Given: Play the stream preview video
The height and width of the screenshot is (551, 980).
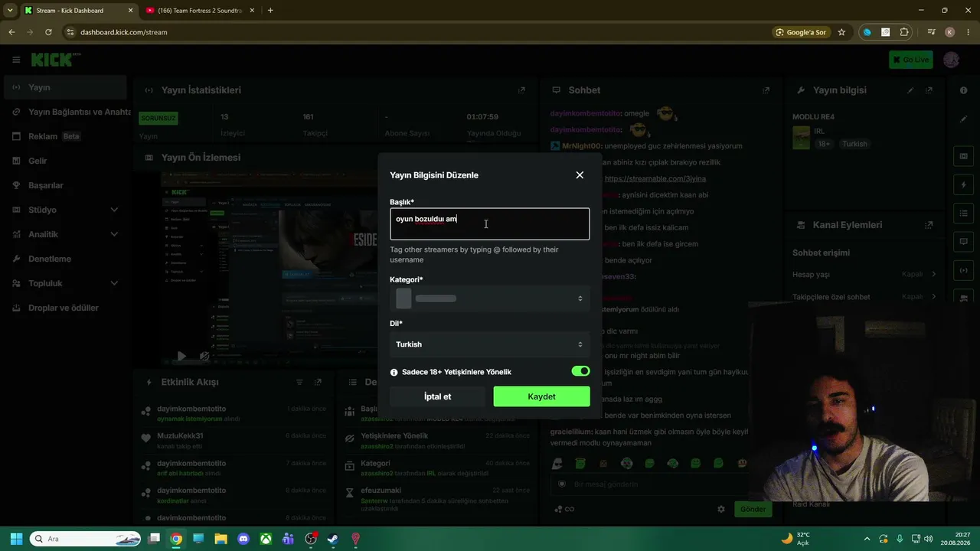Looking at the screenshot, I should pos(181,356).
